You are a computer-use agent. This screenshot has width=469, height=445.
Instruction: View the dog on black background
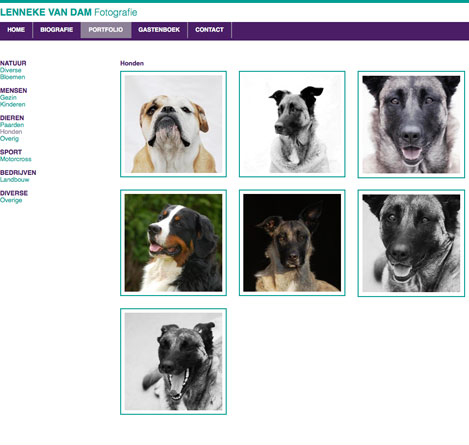(x=292, y=243)
